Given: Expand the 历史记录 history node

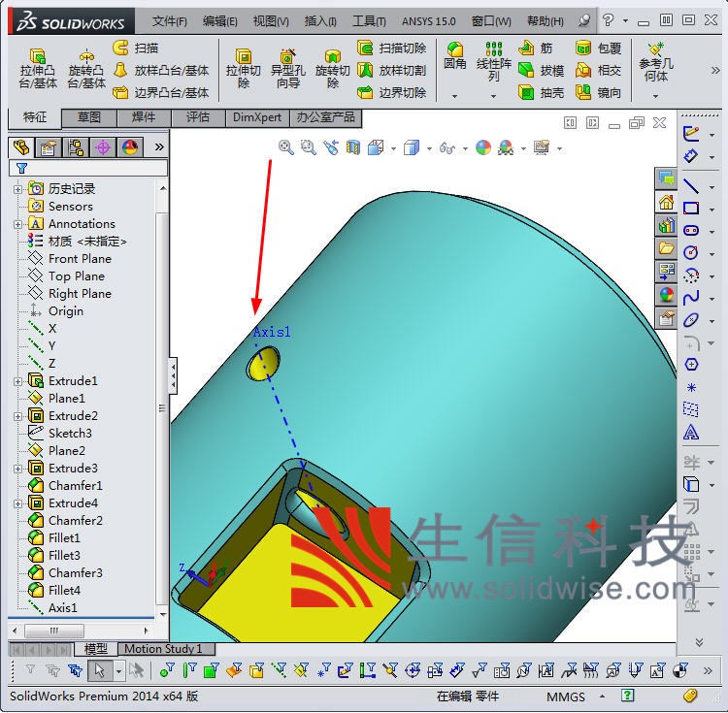Looking at the screenshot, I should pyautogui.click(x=17, y=189).
